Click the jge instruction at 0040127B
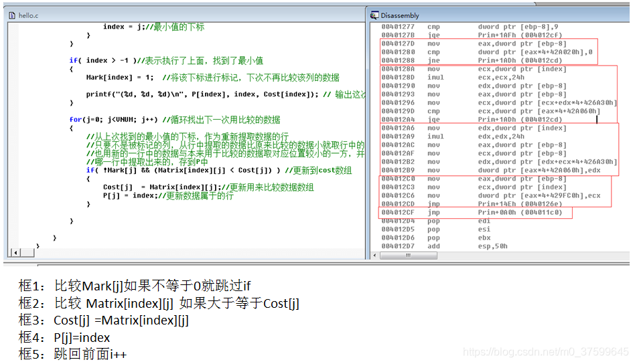 click(472, 35)
